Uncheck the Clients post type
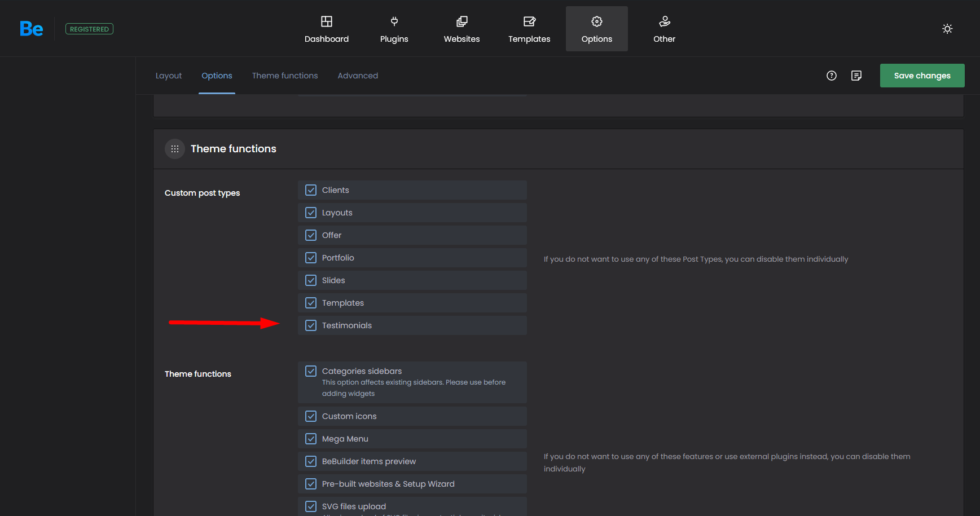980x516 pixels. coord(311,190)
